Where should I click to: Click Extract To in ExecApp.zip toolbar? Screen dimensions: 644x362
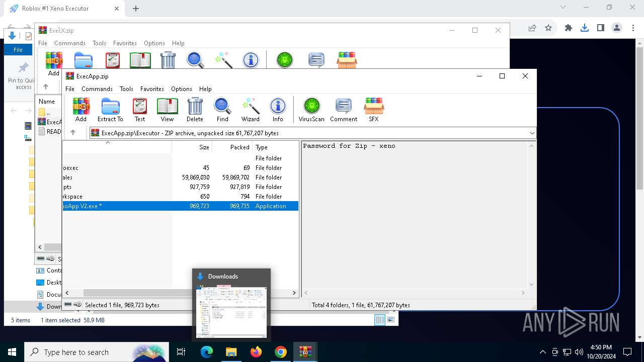tap(110, 110)
